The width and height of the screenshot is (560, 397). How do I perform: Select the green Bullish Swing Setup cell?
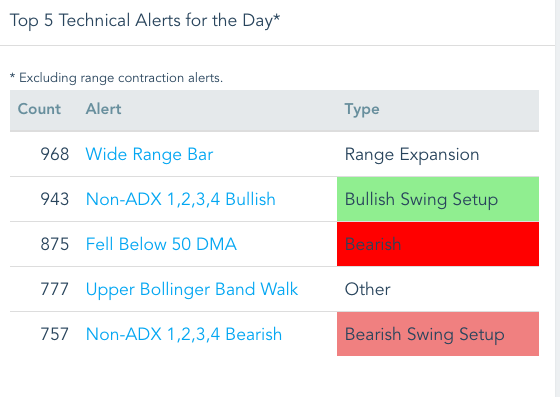[x=438, y=199]
